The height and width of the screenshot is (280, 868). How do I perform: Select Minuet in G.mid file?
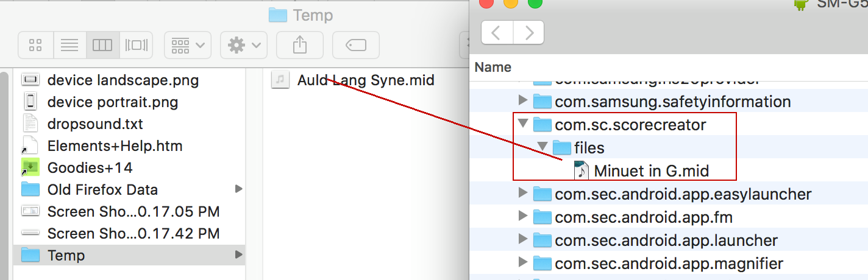[x=642, y=171]
